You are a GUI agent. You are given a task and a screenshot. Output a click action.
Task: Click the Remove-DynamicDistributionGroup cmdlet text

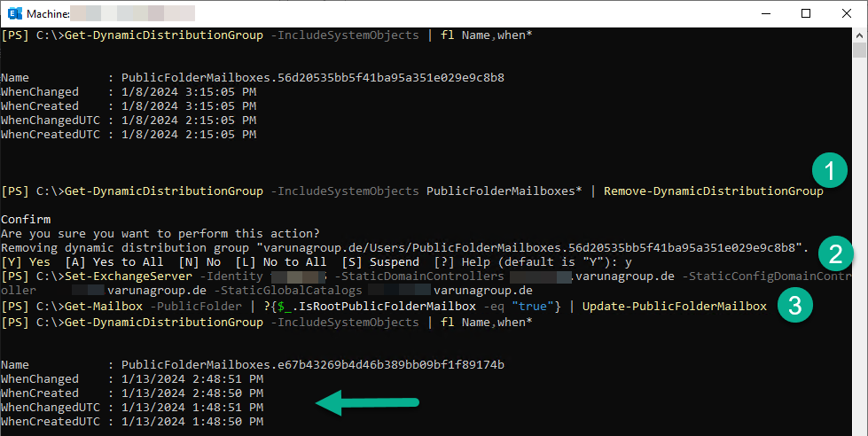pos(713,191)
